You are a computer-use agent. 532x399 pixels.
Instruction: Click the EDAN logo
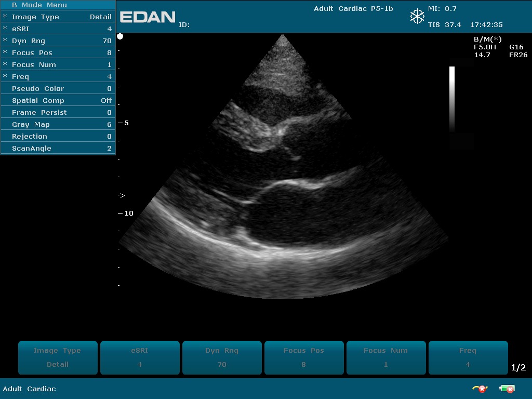pyautogui.click(x=148, y=17)
